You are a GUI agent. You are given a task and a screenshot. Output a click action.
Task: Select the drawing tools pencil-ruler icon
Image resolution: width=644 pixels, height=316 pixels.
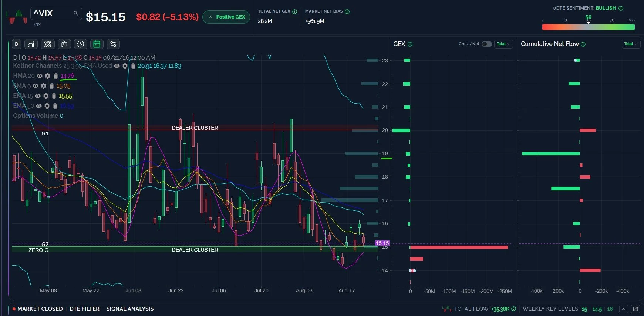pos(48,44)
